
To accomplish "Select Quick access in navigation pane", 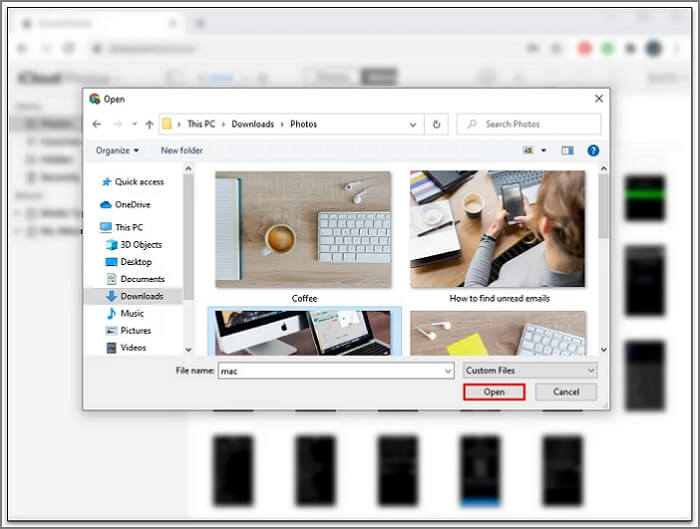I will 139,182.
